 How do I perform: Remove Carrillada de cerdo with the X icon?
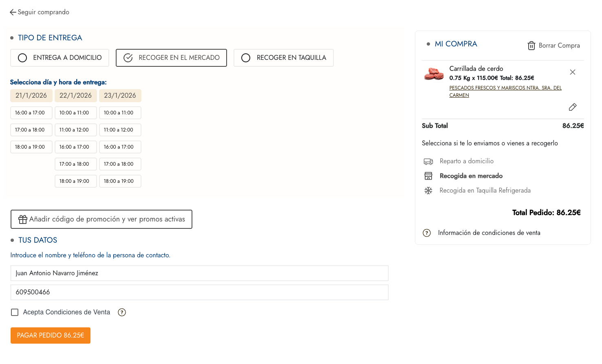[x=572, y=72]
